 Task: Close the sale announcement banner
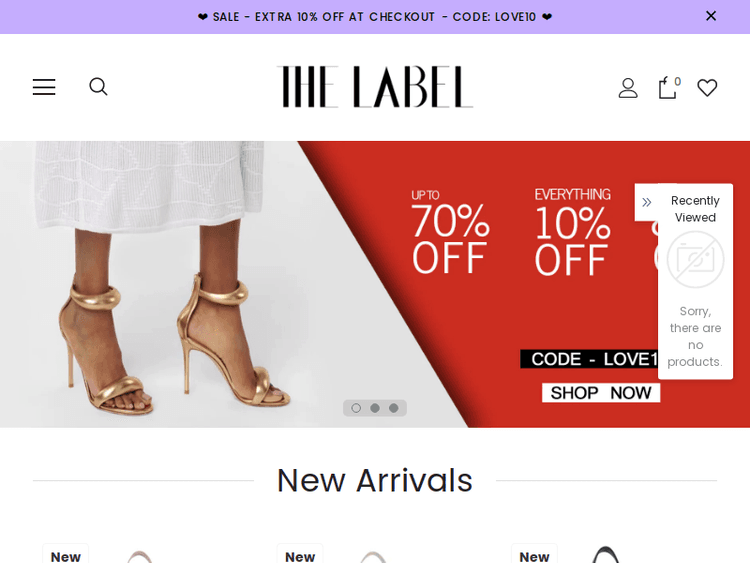711,16
